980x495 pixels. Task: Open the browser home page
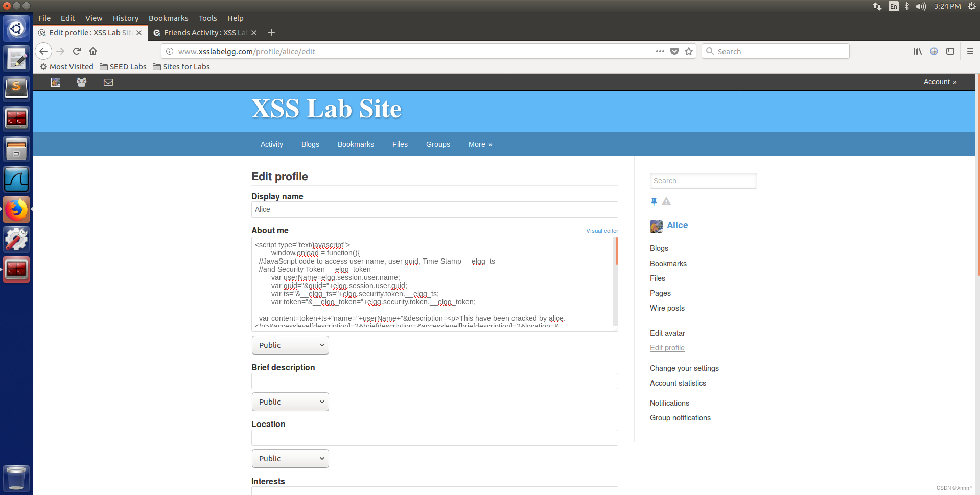[93, 51]
